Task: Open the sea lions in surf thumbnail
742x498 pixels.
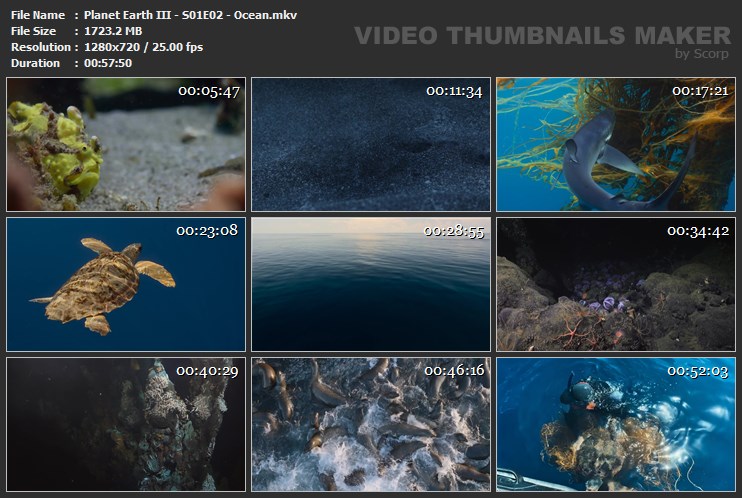Action: pyautogui.click(x=371, y=424)
